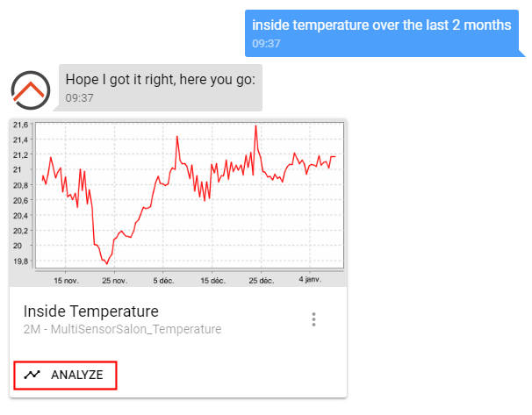
Task: Click the trend line icon beside ANALYZE
Action: point(32,375)
